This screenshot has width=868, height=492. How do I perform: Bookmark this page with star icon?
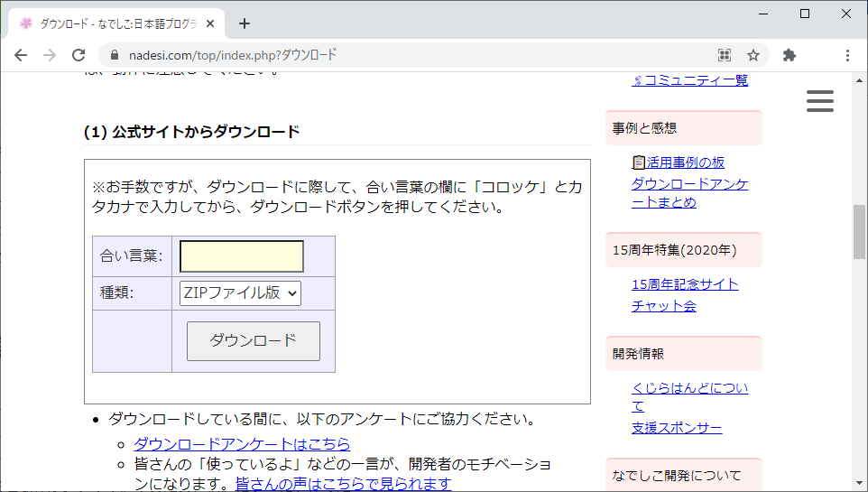pos(753,55)
